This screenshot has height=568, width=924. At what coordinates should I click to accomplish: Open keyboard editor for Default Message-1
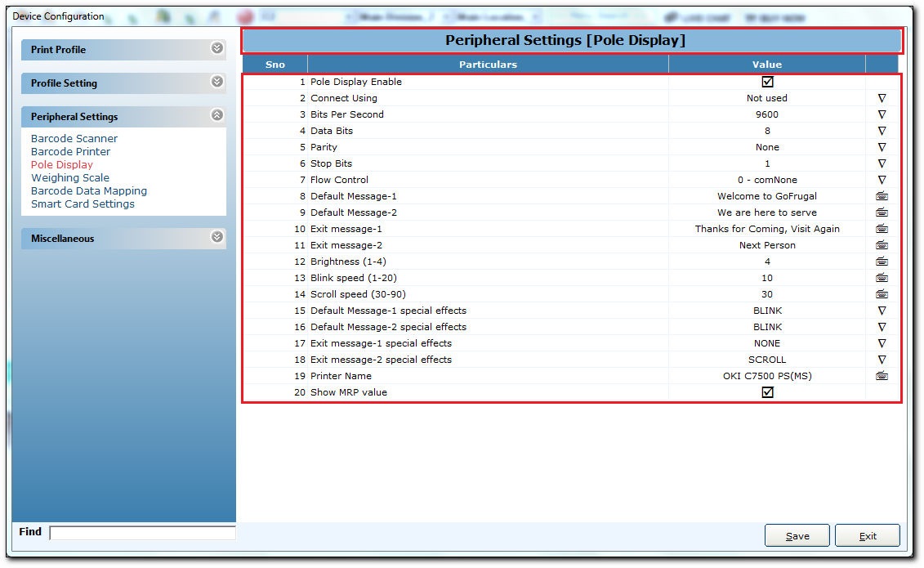(x=882, y=196)
